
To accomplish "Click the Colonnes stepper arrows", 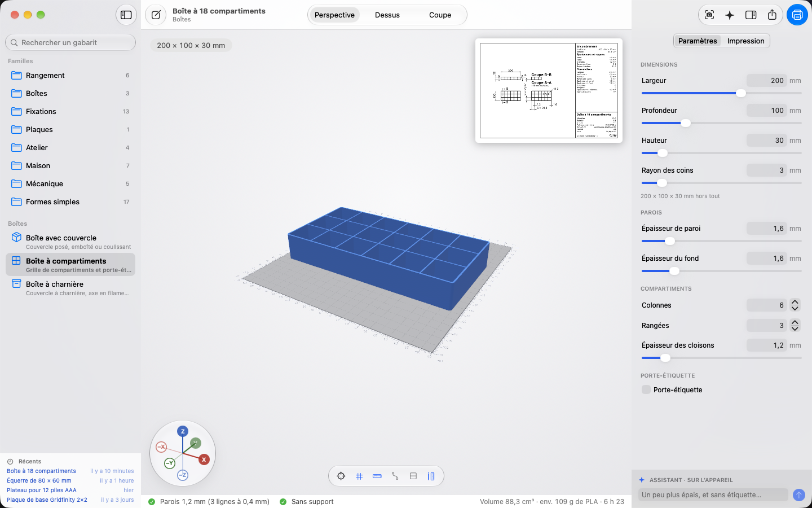I will click(795, 305).
